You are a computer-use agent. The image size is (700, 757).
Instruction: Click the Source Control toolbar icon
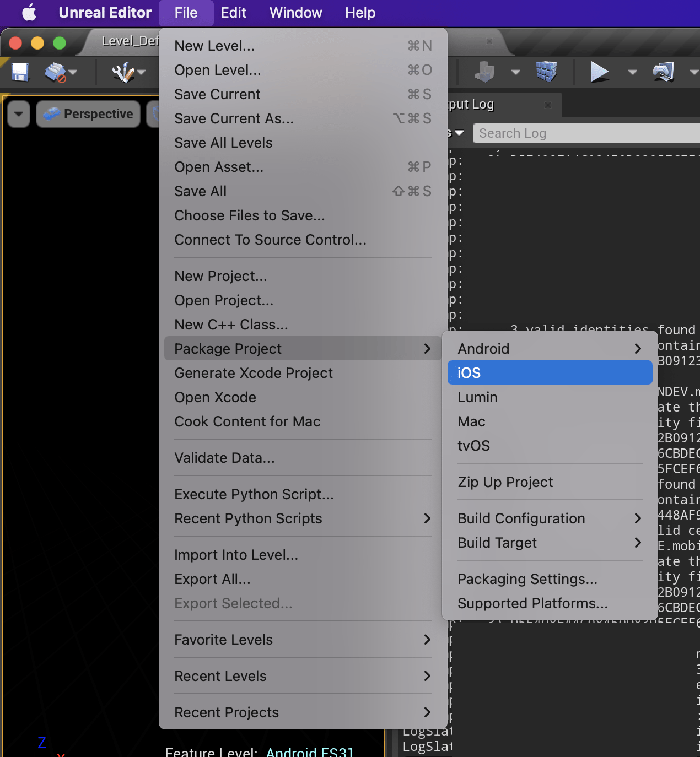(x=55, y=72)
